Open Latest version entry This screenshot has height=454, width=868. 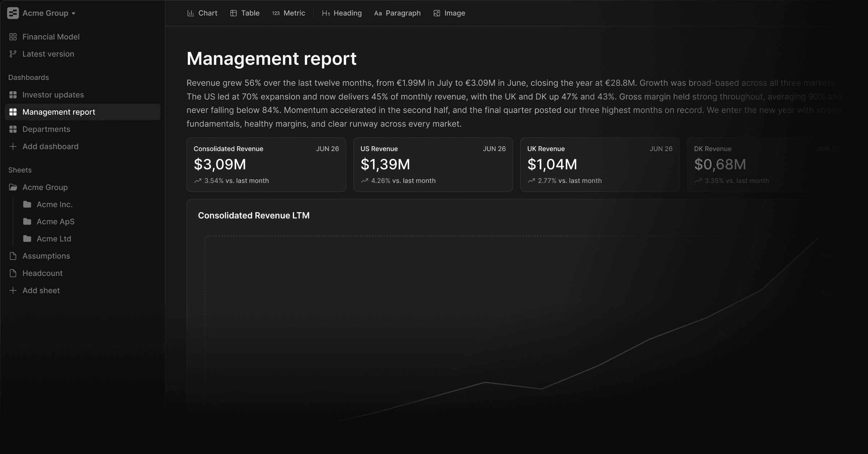[48, 54]
